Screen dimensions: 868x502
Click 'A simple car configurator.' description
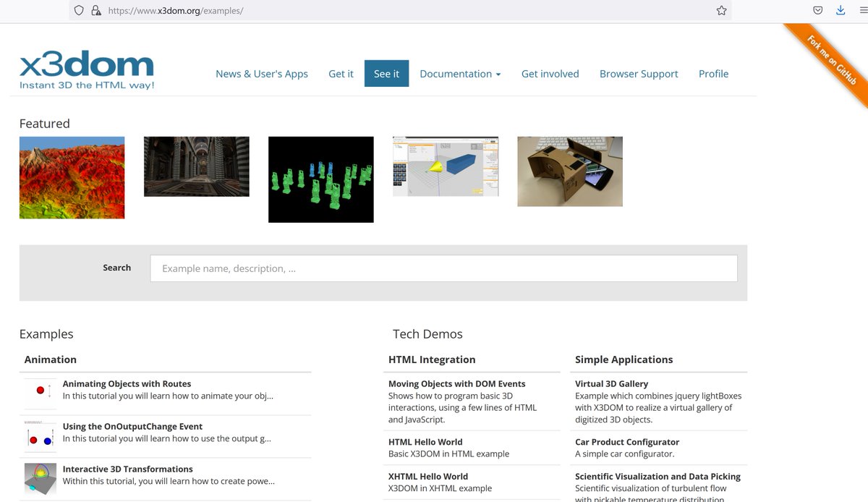(x=624, y=454)
